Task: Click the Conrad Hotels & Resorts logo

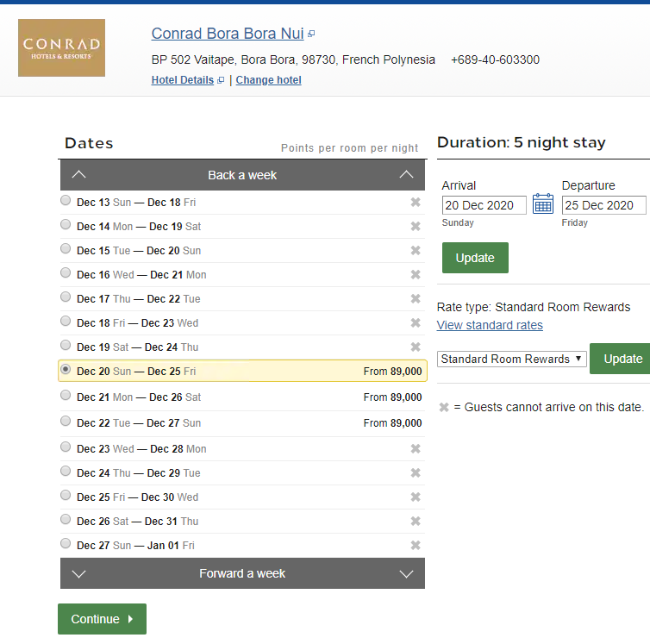Action: tap(61, 47)
